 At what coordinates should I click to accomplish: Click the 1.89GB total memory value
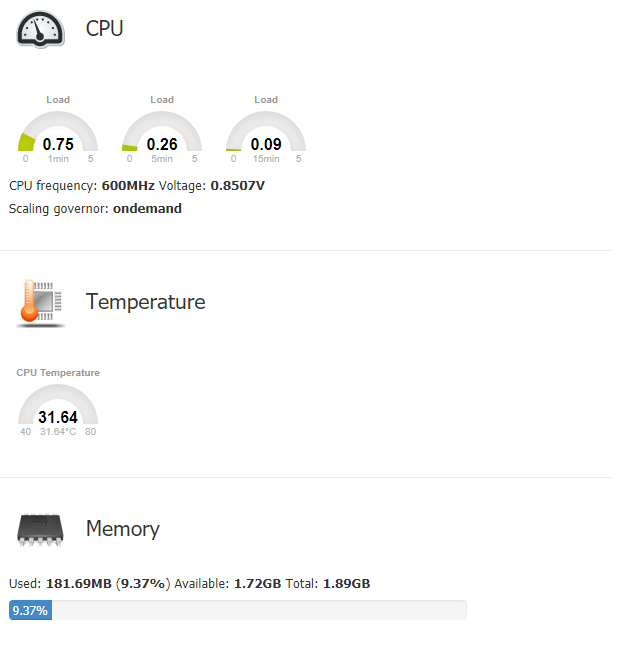coord(346,583)
